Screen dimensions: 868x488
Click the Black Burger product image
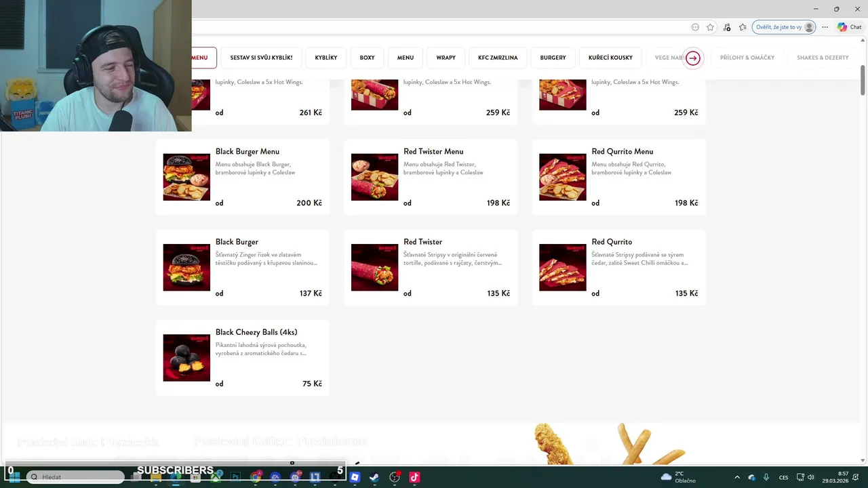pos(186,267)
